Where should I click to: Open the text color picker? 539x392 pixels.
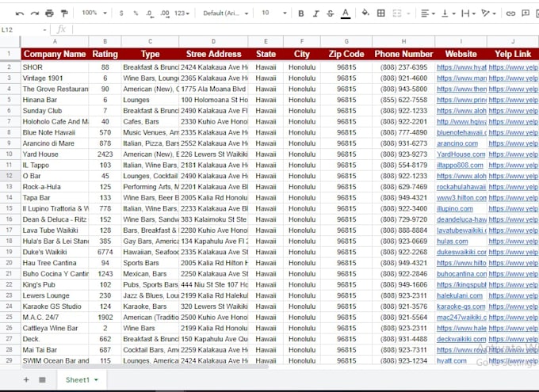coord(346,13)
